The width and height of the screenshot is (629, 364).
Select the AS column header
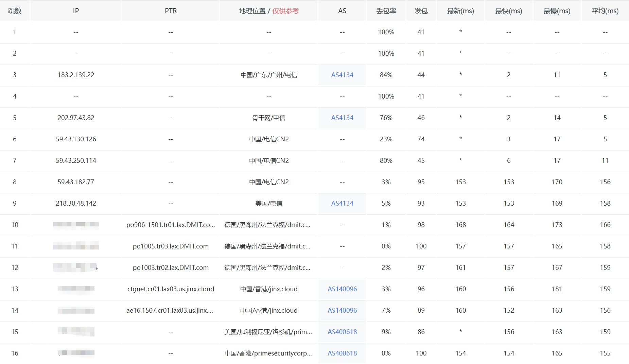[x=342, y=11]
